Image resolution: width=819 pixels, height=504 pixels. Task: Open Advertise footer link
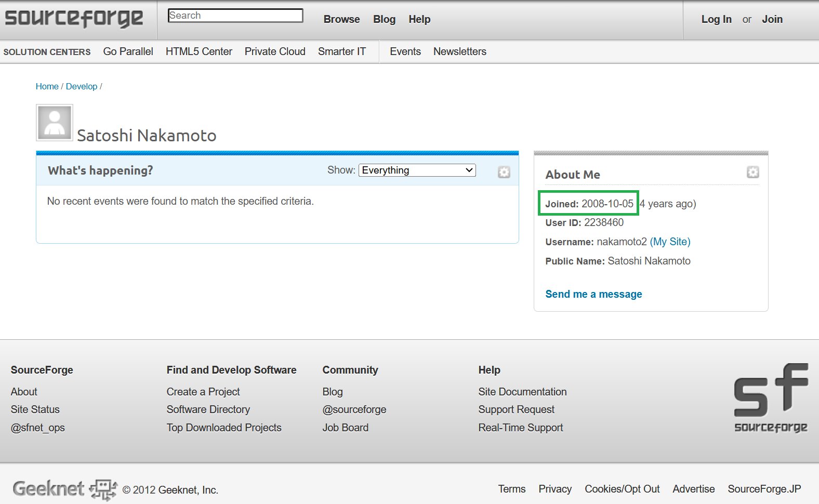693,489
